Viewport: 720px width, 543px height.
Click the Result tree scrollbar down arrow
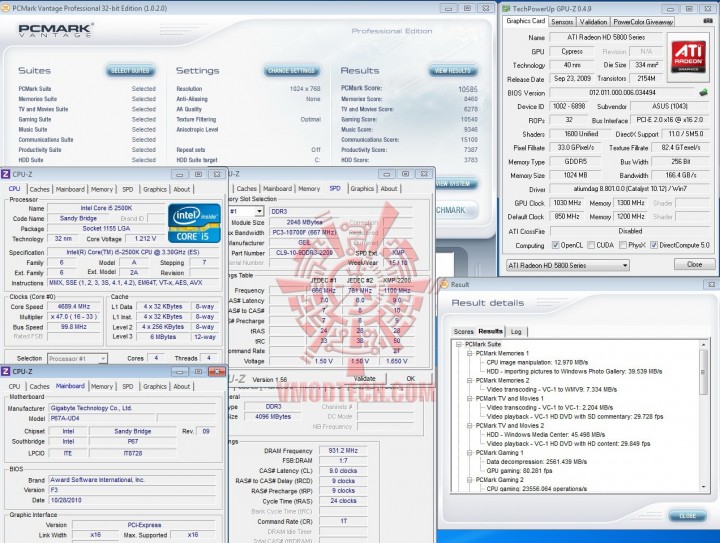703,487
